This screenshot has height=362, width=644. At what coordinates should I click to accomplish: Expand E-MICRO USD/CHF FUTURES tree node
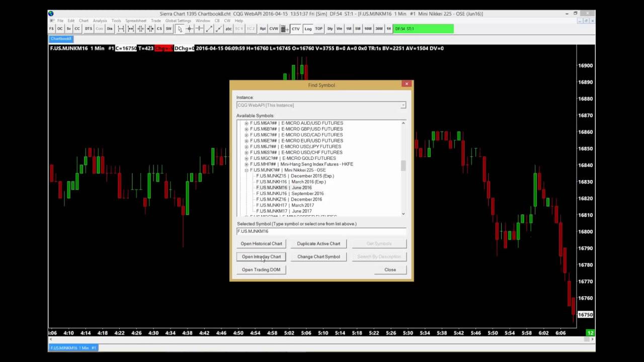pyautogui.click(x=247, y=152)
